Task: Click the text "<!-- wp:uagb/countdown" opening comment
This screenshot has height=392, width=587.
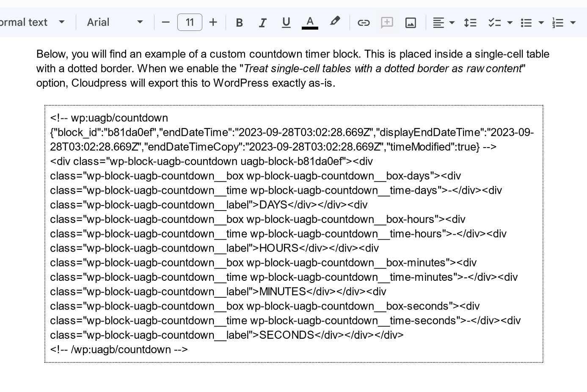Action: pos(109,118)
